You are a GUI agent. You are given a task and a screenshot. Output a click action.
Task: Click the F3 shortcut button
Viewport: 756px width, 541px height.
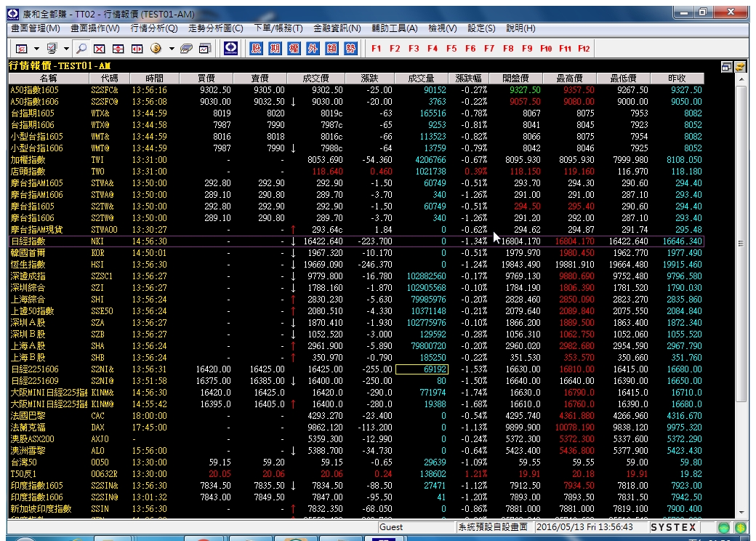(414, 49)
